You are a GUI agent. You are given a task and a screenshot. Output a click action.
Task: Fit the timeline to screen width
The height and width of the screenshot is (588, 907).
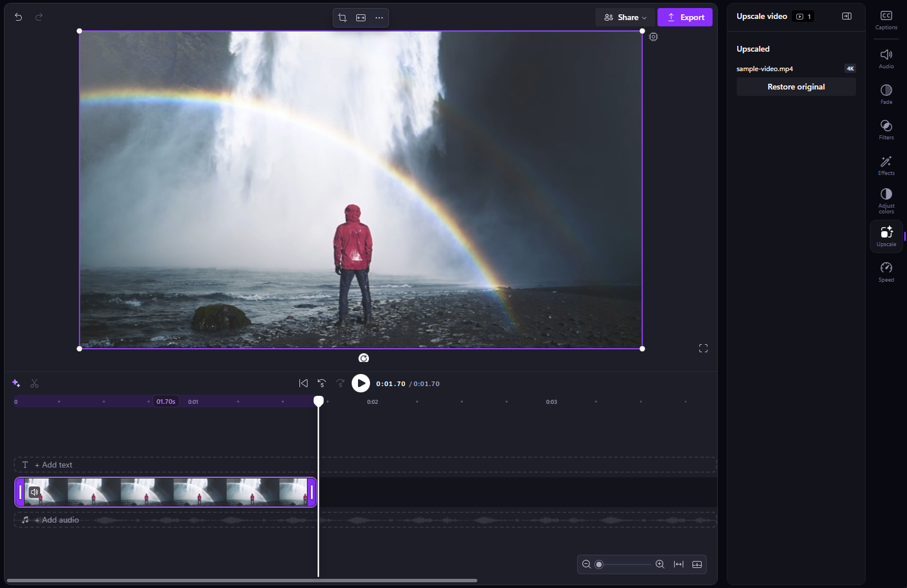[679, 564]
